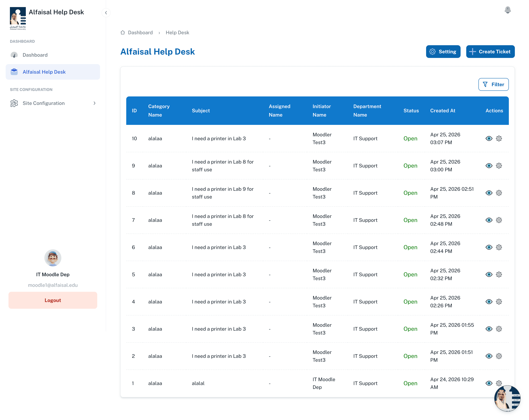
Task: Collapse the sidebar with the chevron button
Action: point(106,13)
